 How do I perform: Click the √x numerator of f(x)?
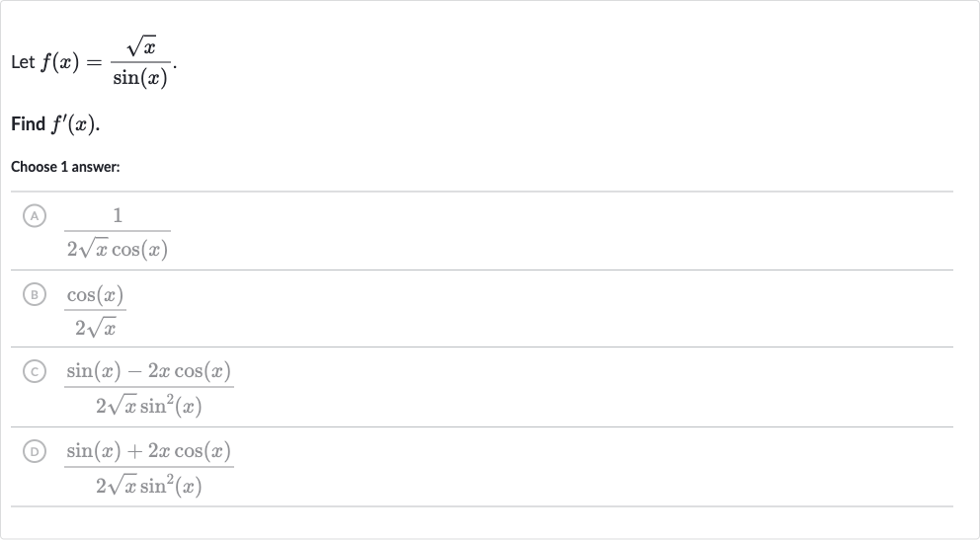pyautogui.click(x=140, y=46)
